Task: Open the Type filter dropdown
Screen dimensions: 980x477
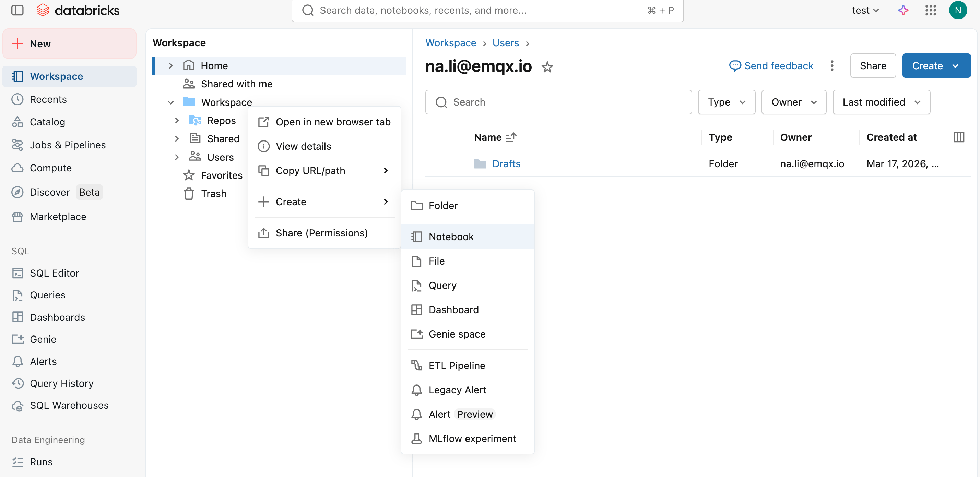Action: point(726,102)
